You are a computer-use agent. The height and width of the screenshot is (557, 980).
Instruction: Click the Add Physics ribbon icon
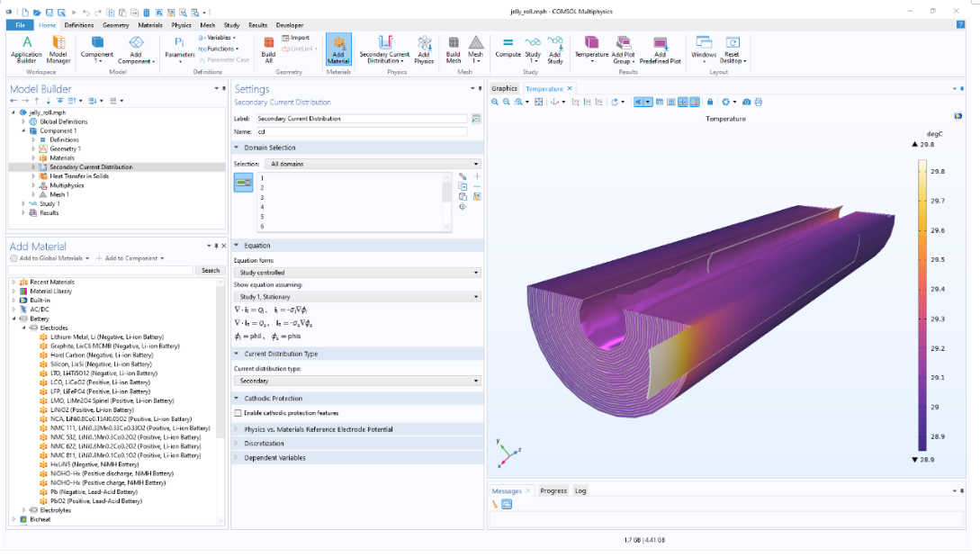[424, 49]
